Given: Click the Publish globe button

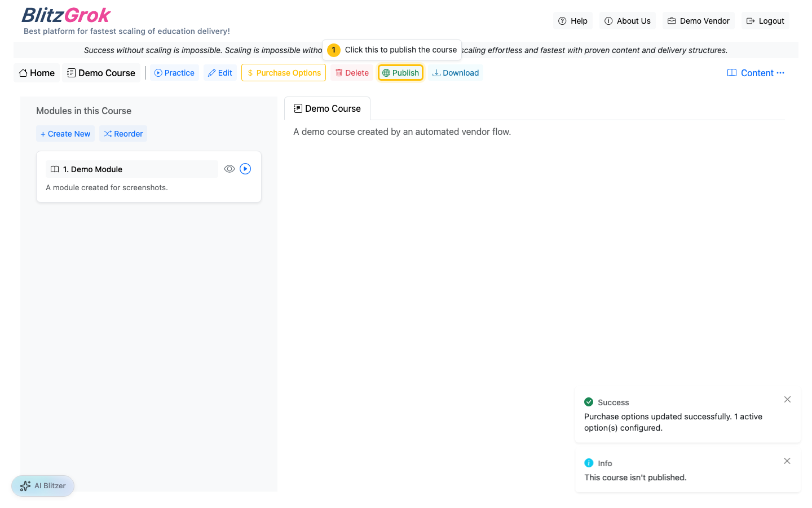Looking at the screenshot, I should pos(400,73).
